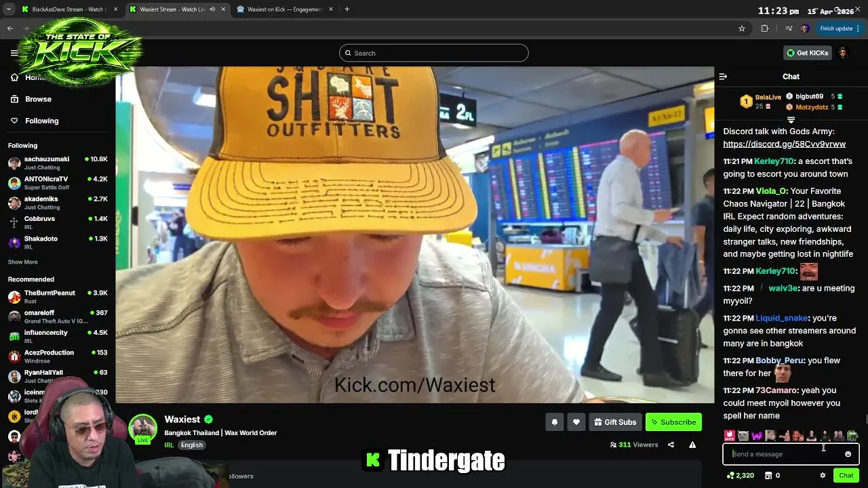The width and height of the screenshot is (868, 488).
Task: Mute the Waxiest Stream tab audio icon
Action: [x=212, y=9]
